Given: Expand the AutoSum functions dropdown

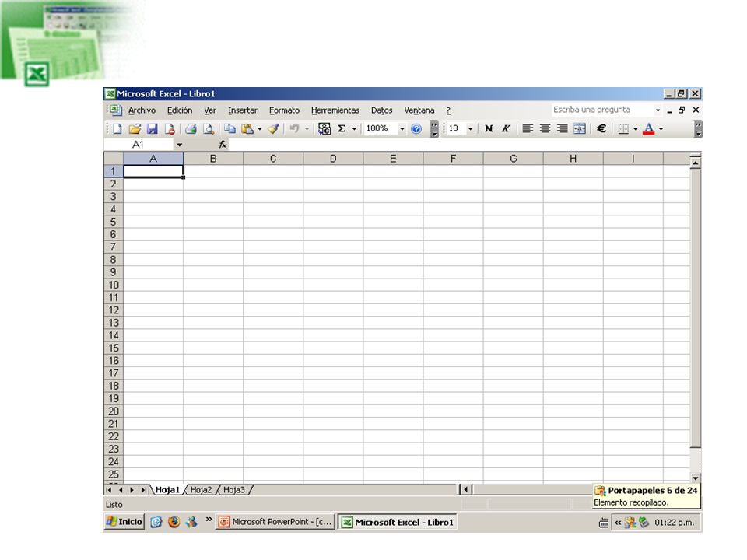Looking at the screenshot, I should pyautogui.click(x=354, y=128).
